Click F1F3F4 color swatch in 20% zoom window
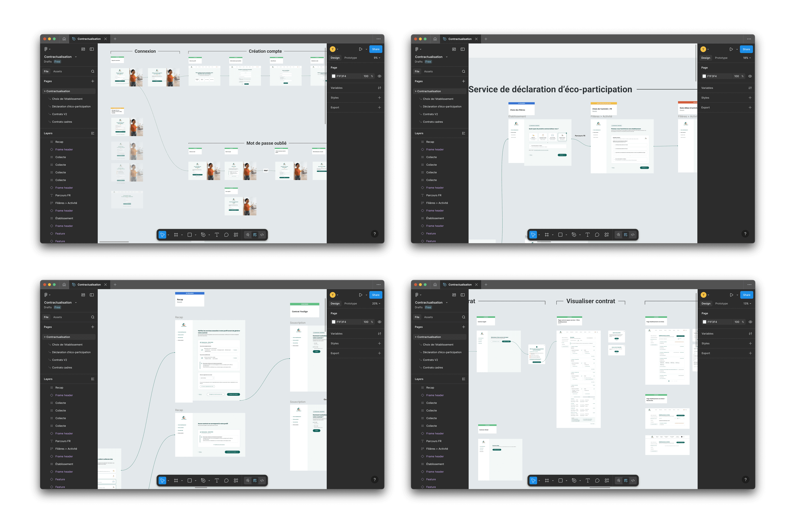795x532 pixels. (x=334, y=322)
